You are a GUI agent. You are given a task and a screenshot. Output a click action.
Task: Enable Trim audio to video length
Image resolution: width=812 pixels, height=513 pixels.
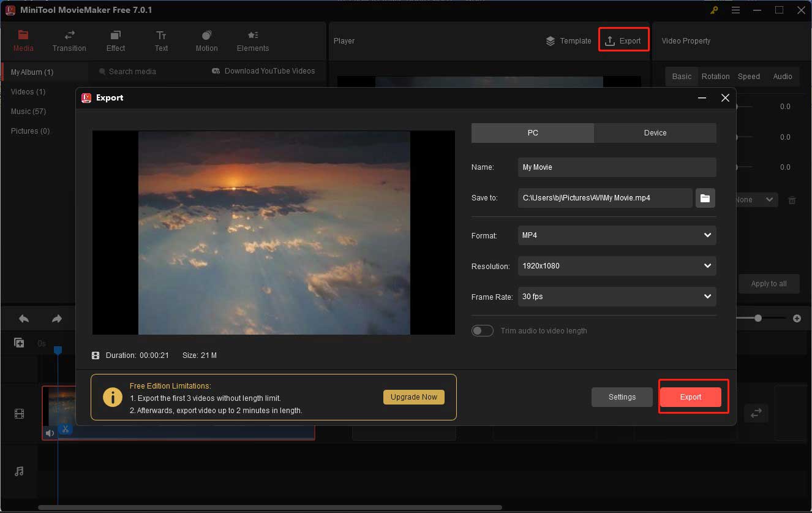click(x=483, y=330)
